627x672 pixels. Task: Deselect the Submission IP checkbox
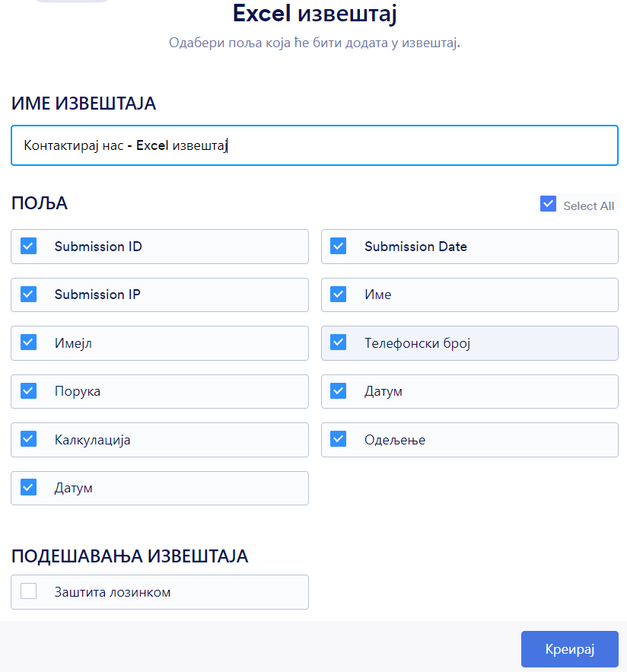[29, 294]
